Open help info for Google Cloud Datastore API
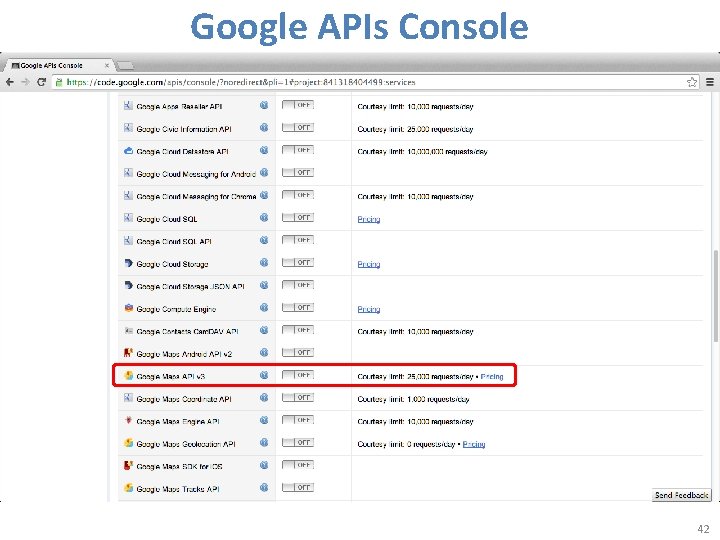This screenshot has width=720, height=540. click(264, 150)
